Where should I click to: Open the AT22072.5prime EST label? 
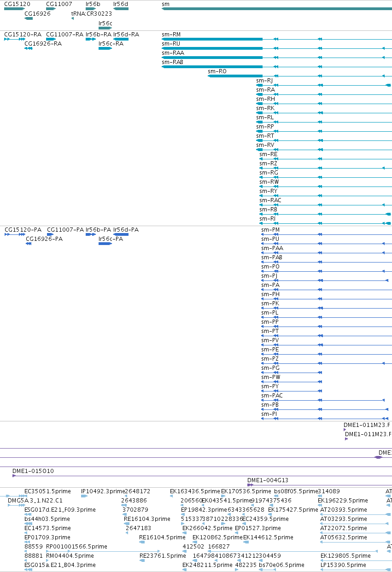point(344,528)
